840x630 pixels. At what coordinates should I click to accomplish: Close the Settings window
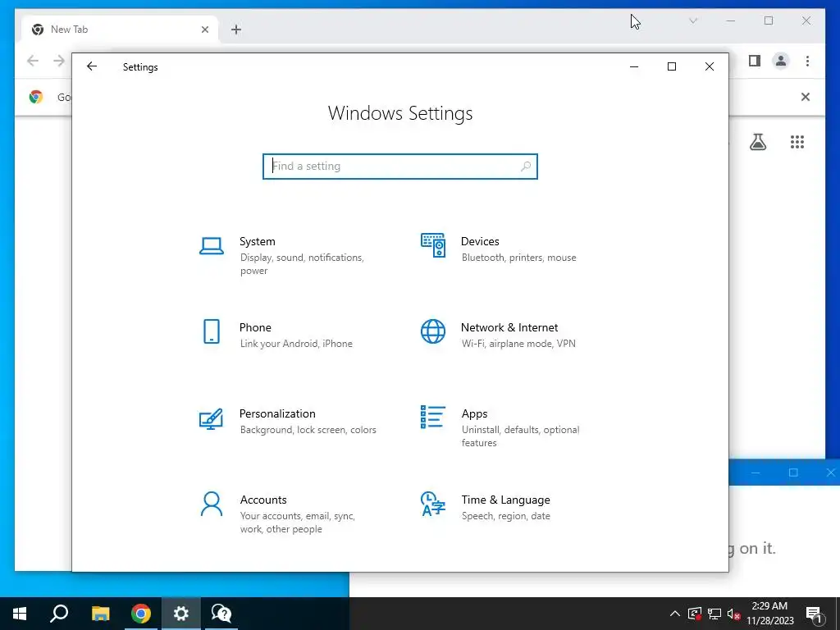[710, 66]
